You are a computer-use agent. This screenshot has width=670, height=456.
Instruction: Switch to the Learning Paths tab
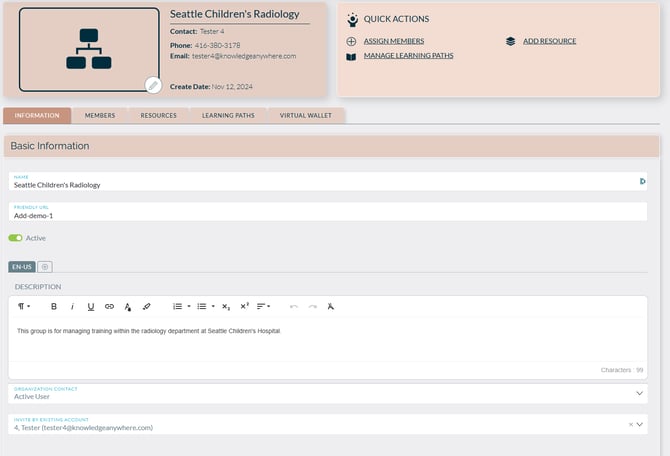click(x=228, y=115)
